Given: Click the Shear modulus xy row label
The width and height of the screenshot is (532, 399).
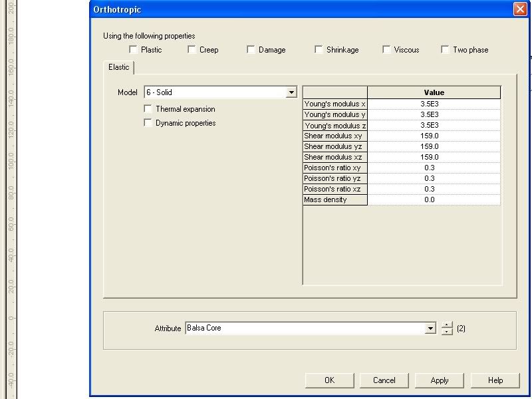Looking at the screenshot, I should pos(335,136).
